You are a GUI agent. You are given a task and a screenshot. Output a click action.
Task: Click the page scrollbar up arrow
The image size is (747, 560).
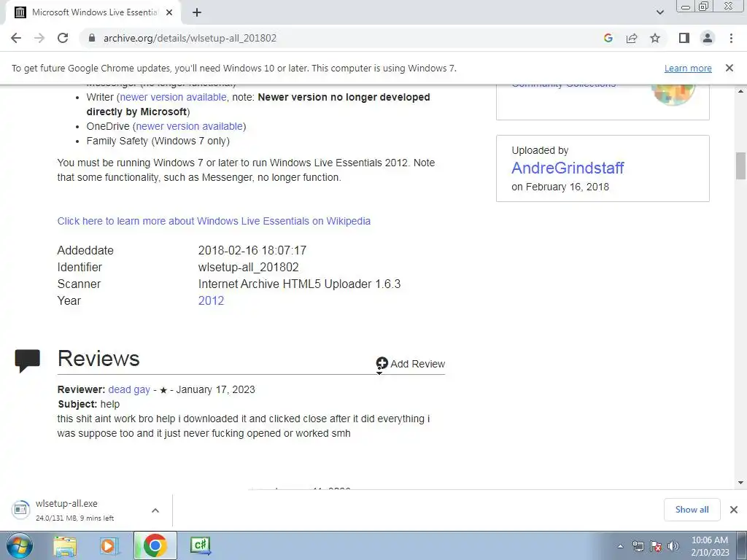740,91
